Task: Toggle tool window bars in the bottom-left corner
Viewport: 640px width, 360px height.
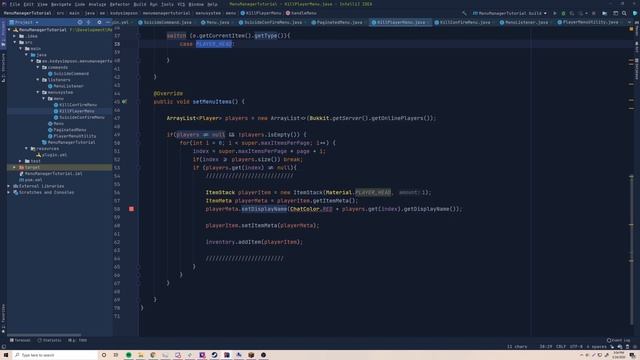Action: click(4, 347)
